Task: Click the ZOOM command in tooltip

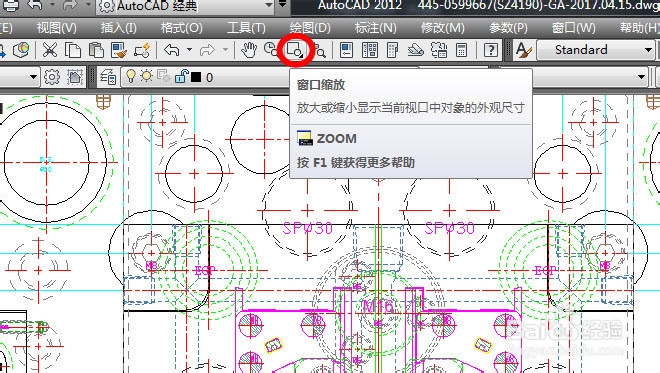Action: [327, 138]
